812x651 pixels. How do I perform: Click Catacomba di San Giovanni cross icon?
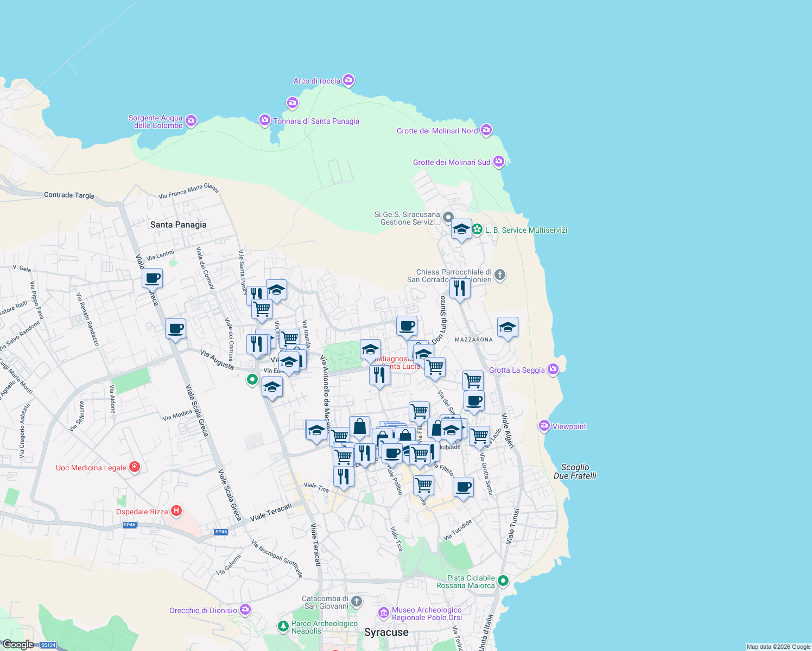356,601
